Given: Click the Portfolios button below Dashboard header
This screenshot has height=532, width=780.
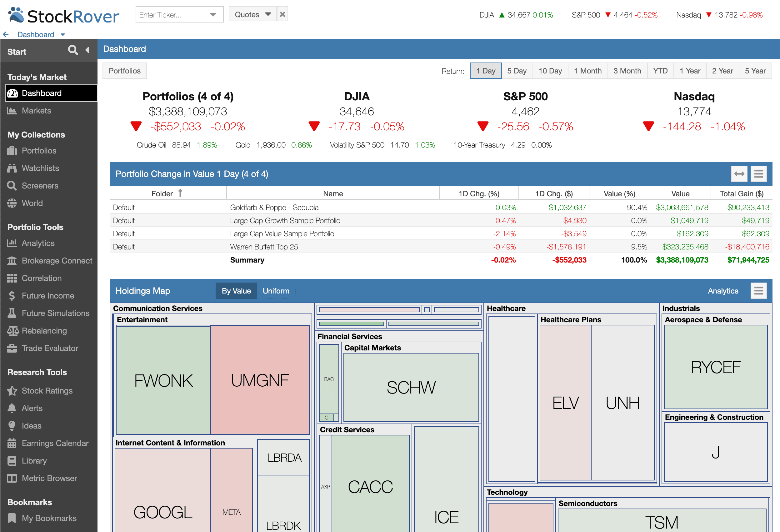Looking at the screenshot, I should click(124, 71).
